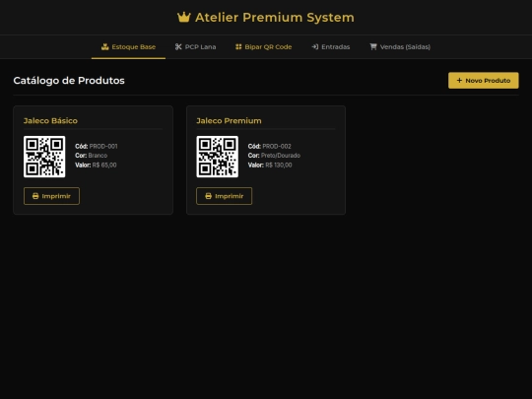Switch to the PCP Lana tab
This screenshot has height=399, width=532.
point(195,47)
